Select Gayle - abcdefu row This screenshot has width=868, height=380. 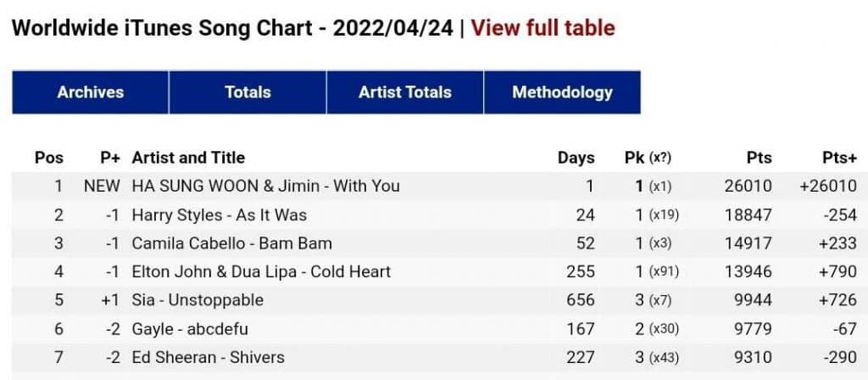tap(190, 329)
